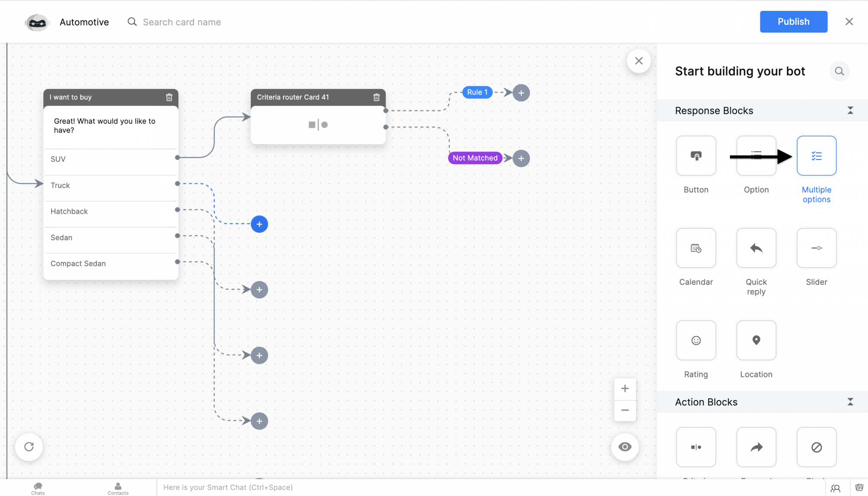Delete the 'I want to buy' card
Image resolution: width=868 pixels, height=496 pixels.
169,97
